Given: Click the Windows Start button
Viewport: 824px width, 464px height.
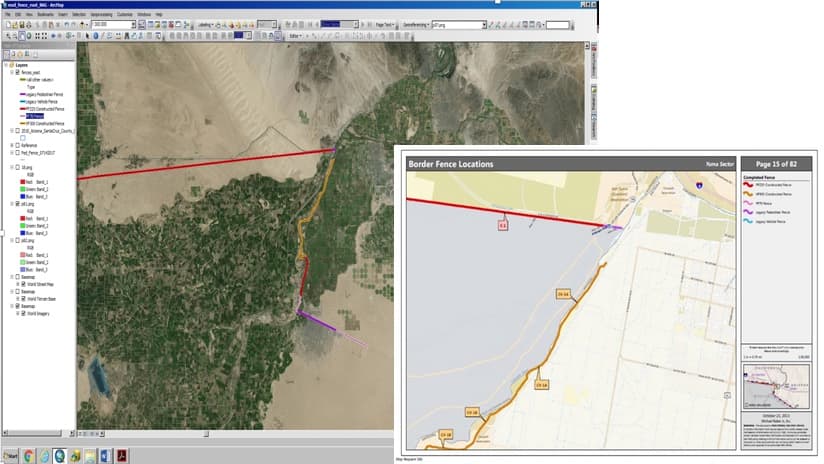Looking at the screenshot, I should pos(10,456).
